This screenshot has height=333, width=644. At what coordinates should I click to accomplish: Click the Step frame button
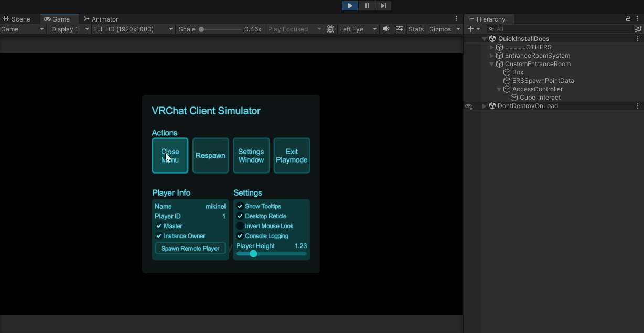pyautogui.click(x=383, y=6)
